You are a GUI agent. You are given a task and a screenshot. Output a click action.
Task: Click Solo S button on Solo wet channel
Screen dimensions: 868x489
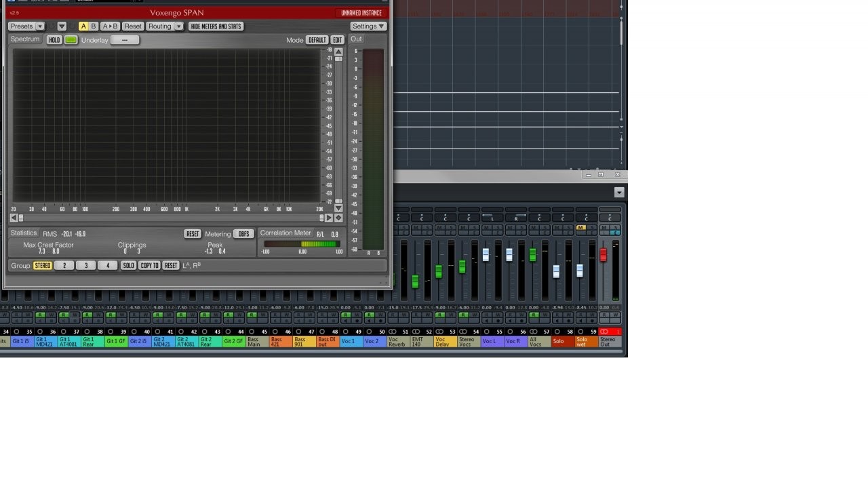pos(592,228)
